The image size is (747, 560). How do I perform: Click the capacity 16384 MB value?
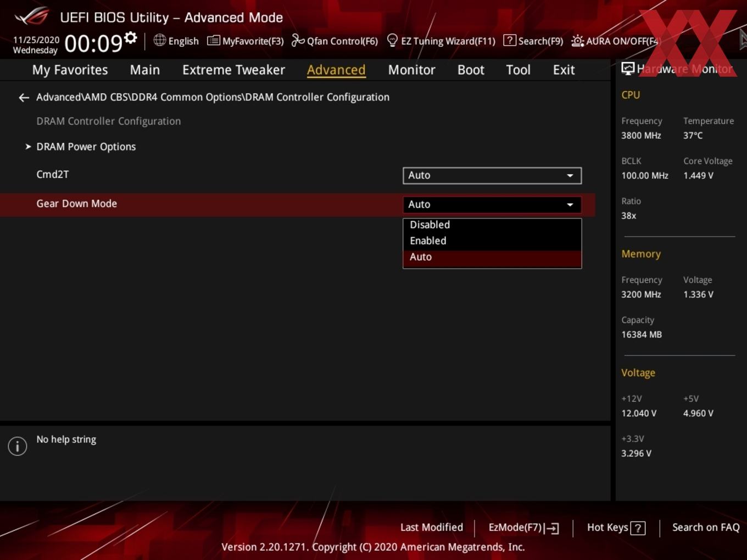tap(641, 334)
